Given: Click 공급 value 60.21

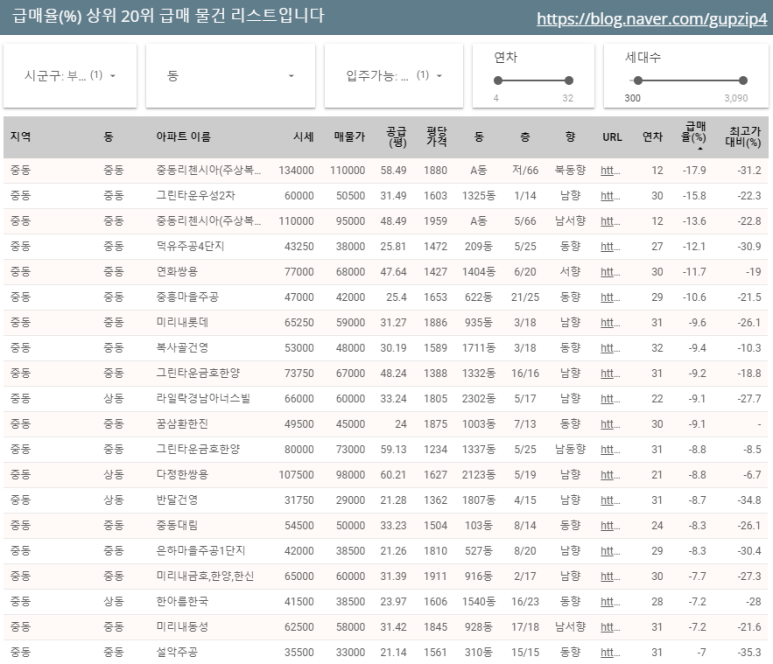Looking at the screenshot, I should click(393, 475).
